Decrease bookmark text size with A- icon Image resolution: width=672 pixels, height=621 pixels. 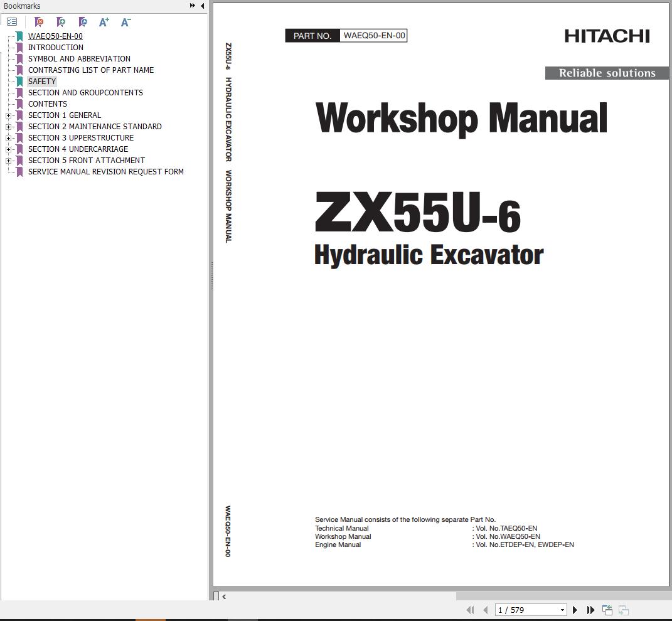[125, 22]
